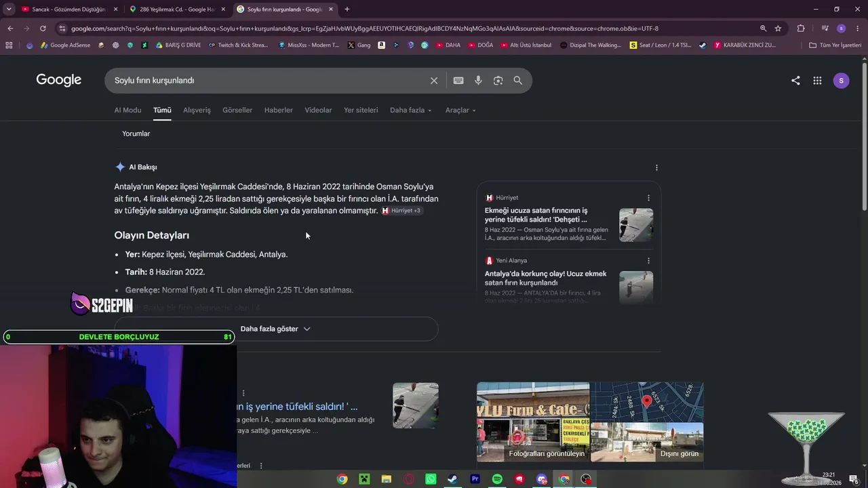Switch to the AI Modu tab

pos(127,110)
